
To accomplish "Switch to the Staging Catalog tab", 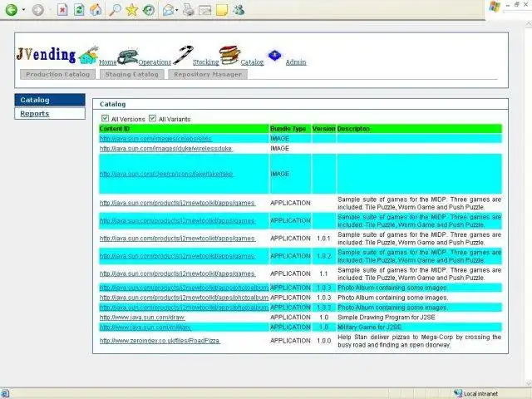I will 132,74.
